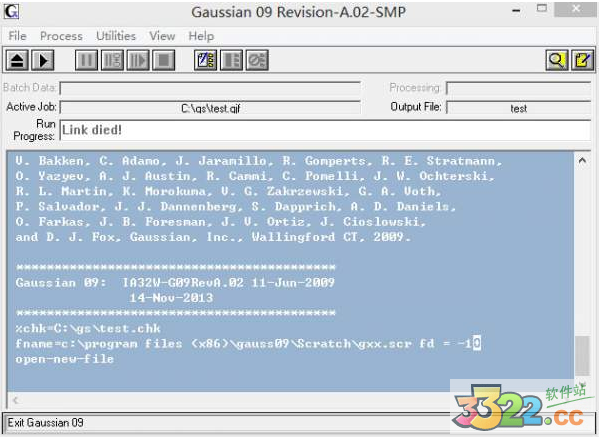This screenshot has width=600, height=439.
Task: Click the 'open-new-file' output line
Action: tap(65, 359)
